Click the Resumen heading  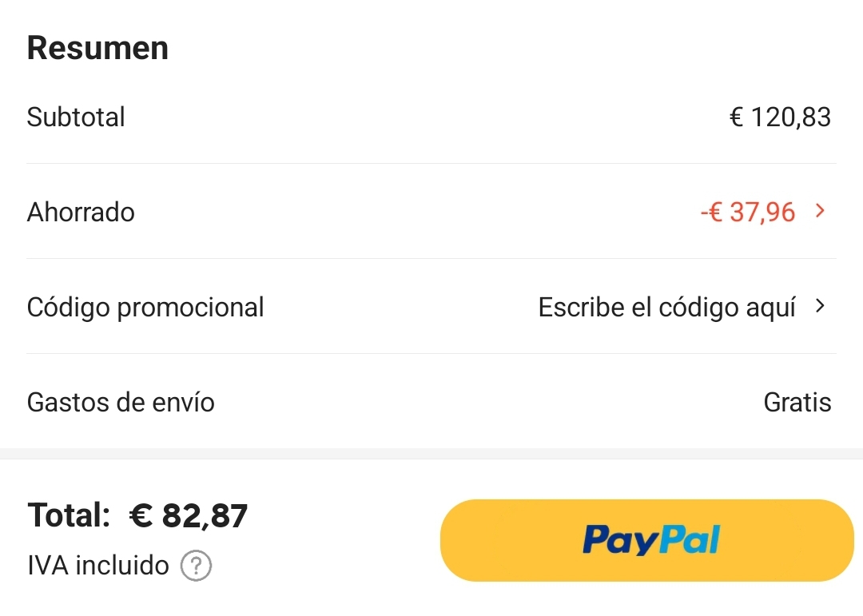(x=97, y=49)
